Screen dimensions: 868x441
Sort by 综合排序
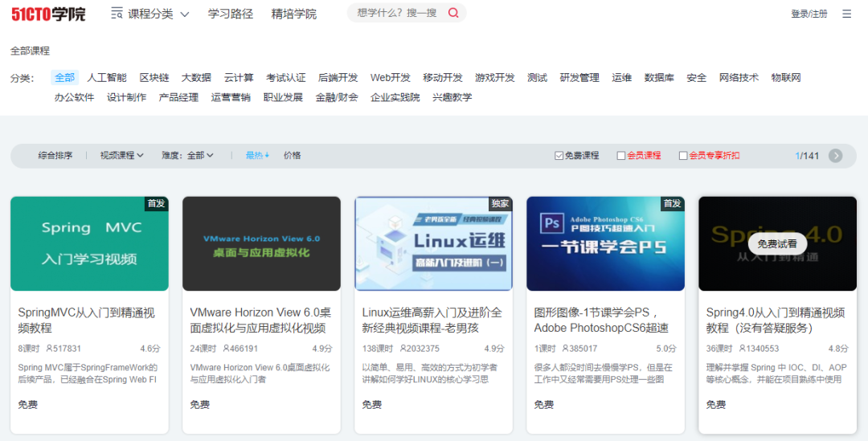coord(55,156)
